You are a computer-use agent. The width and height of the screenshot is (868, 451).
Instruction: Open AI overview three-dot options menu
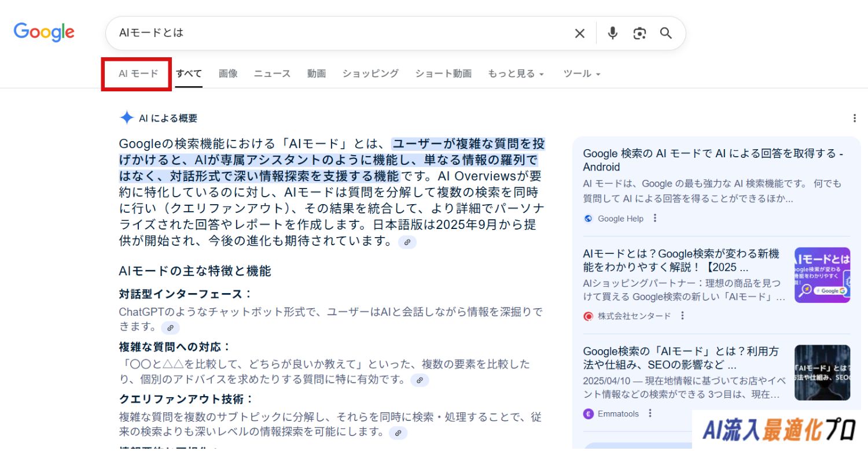[x=854, y=119]
